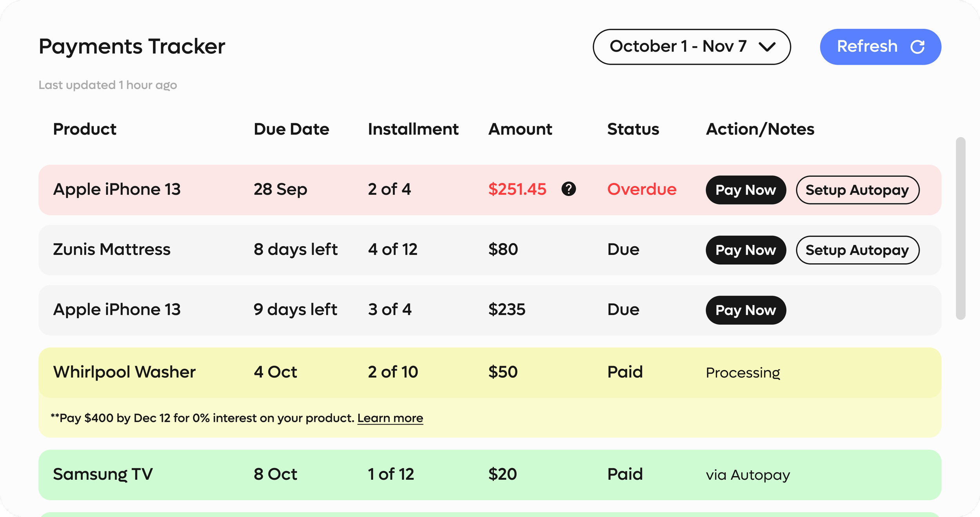This screenshot has height=517, width=980.
Task: Setup Autopay for Zunis Mattress
Action: [857, 250]
